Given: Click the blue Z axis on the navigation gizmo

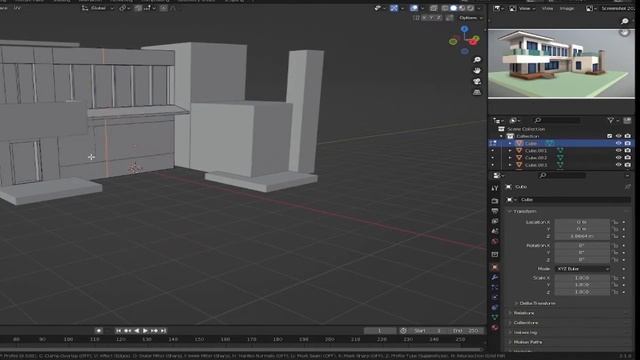Looking at the screenshot, I should (464, 29).
